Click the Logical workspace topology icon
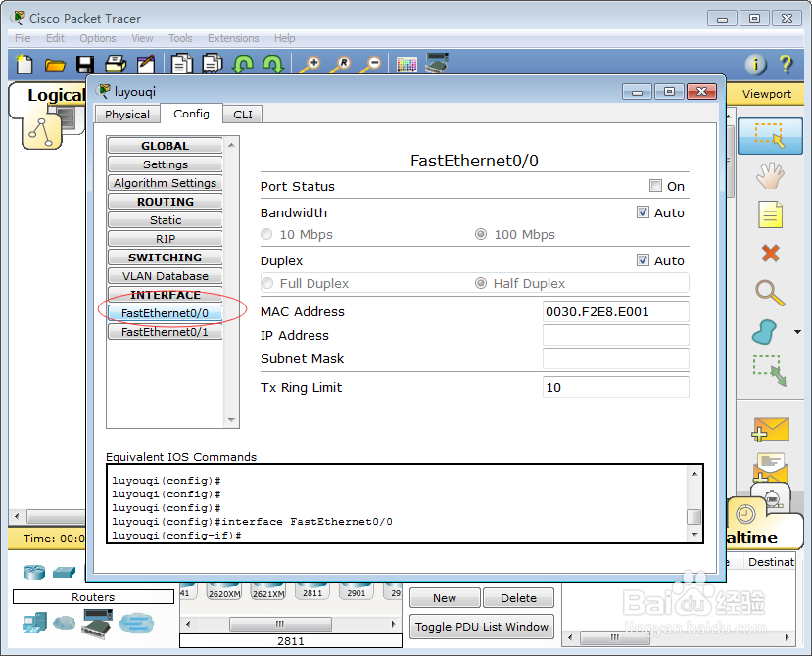The width and height of the screenshot is (812, 656). coord(41,132)
